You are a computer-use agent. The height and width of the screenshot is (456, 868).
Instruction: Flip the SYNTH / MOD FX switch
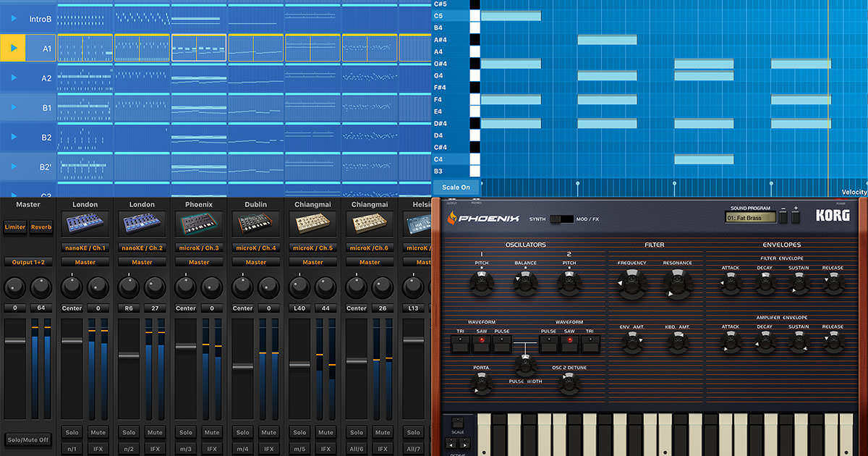(561, 219)
